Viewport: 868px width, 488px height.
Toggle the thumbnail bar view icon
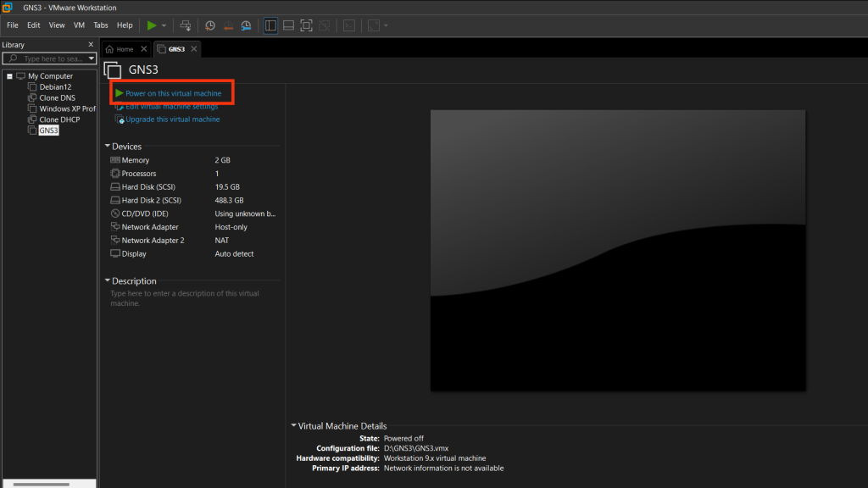(288, 25)
